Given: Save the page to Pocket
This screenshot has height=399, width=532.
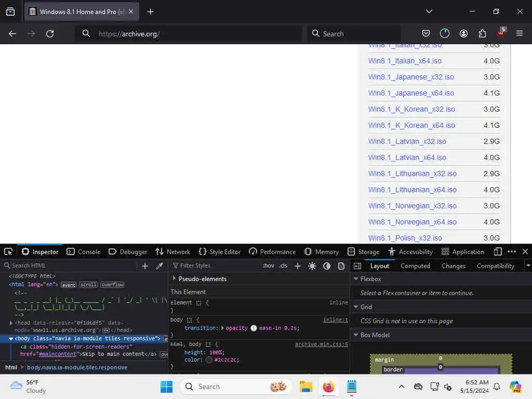Looking at the screenshot, I should tap(426, 33).
